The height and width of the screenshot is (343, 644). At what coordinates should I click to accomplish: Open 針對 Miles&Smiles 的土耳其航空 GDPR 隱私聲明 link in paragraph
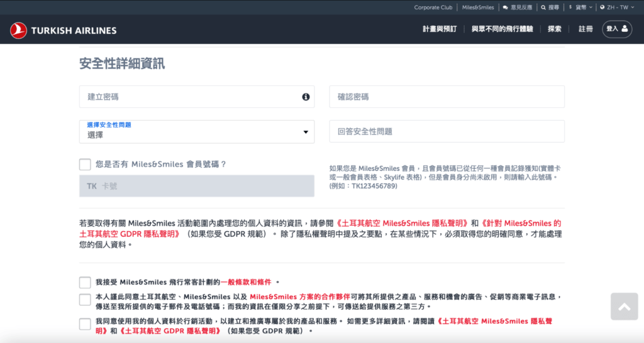pyautogui.click(x=320, y=229)
